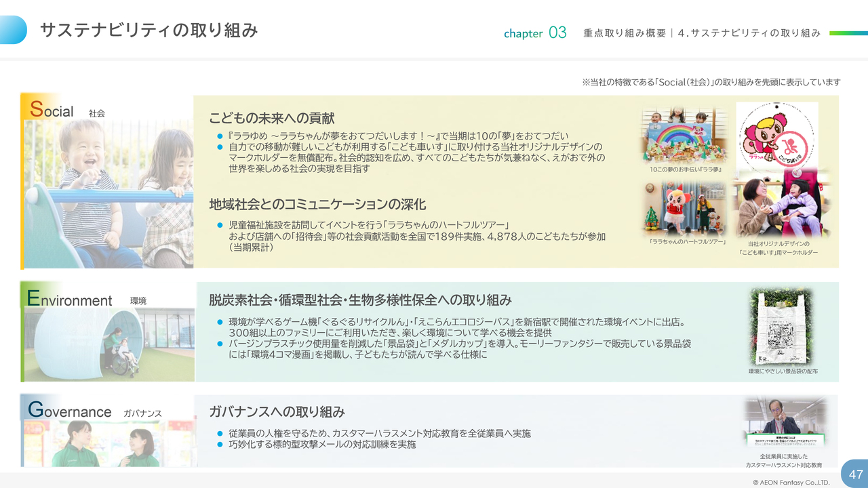This screenshot has width=868, height=488.
Task: Click the 'chapter 03' label
Action: (x=535, y=33)
